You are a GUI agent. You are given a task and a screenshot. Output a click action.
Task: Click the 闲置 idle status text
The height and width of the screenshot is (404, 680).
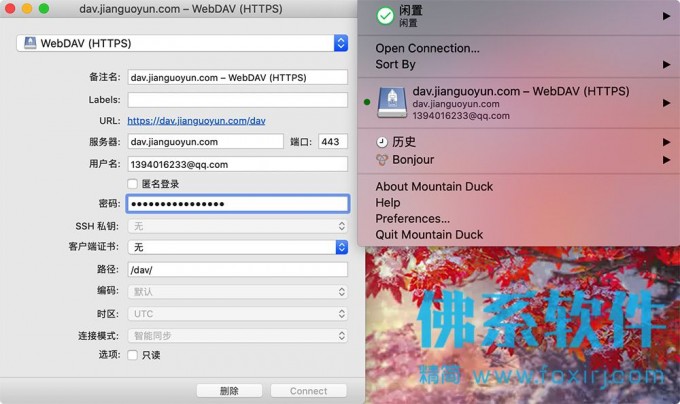[411, 10]
